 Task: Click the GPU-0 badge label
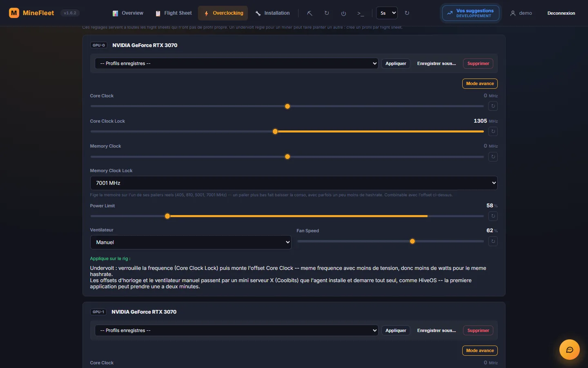pyautogui.click(x=99, y=45)
